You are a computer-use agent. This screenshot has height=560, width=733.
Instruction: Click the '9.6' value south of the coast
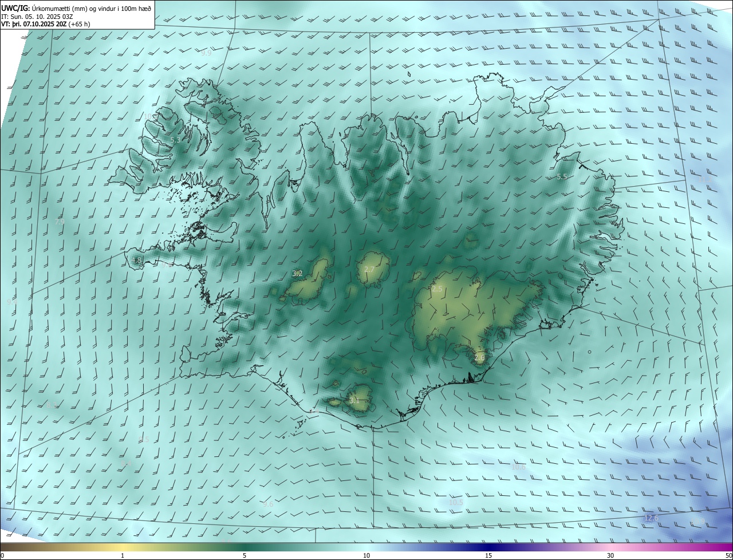tap(268, 504)
